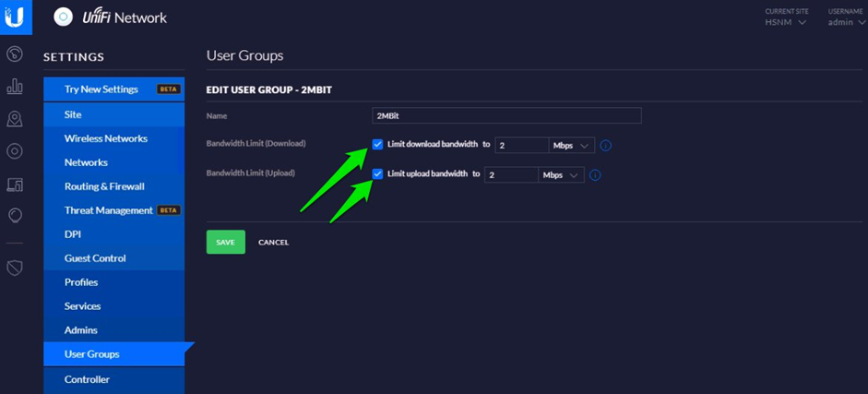Click the Ubiquiti logo in top-left corner
This screenshot has width=868, height=394.
tap(15, 17)
